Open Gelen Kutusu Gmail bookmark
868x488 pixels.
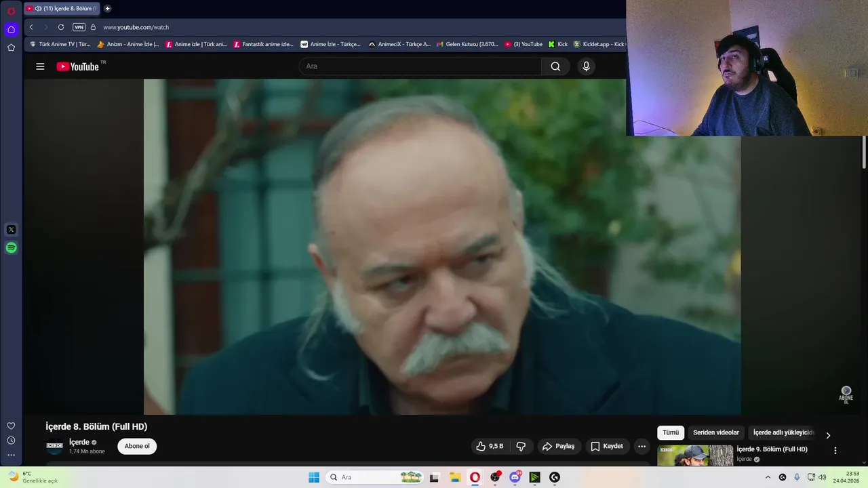(467, 44)
